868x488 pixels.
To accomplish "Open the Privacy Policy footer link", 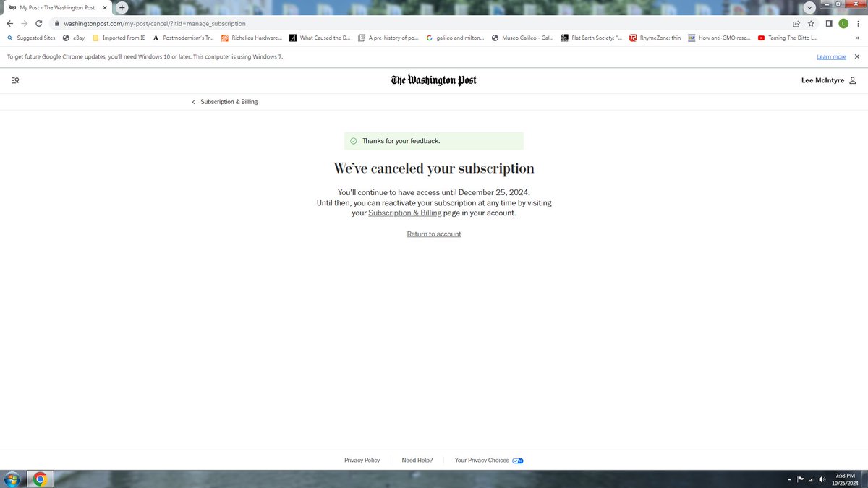I will 362,461.
